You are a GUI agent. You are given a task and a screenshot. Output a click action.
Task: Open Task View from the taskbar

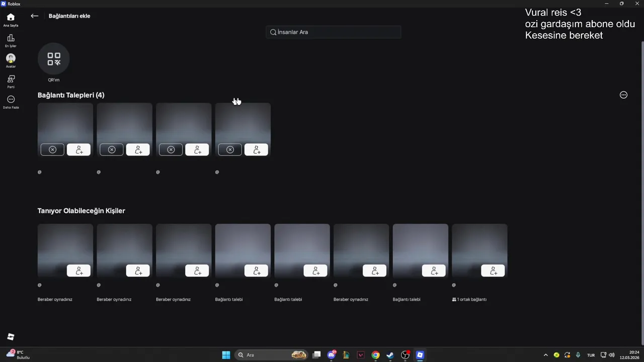316,355
